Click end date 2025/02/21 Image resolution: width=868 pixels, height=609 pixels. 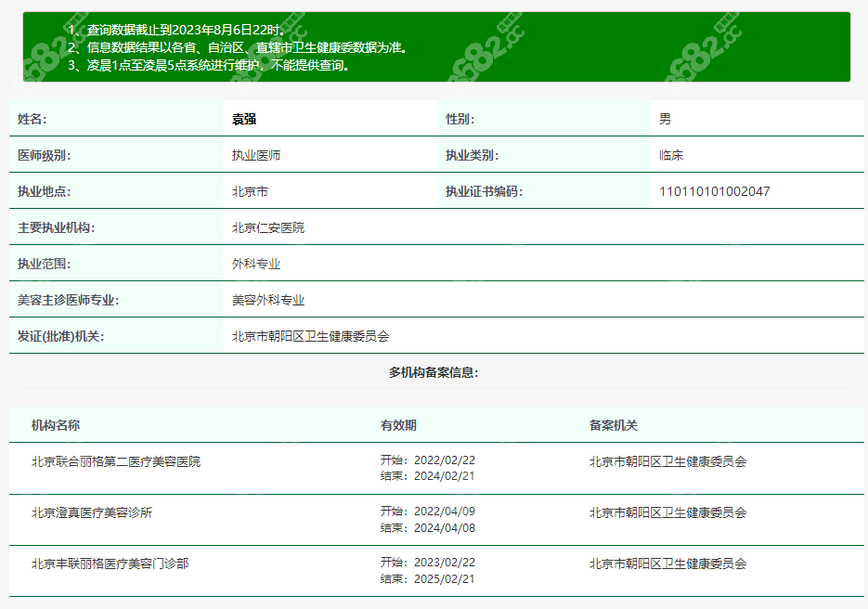(445, 578)
